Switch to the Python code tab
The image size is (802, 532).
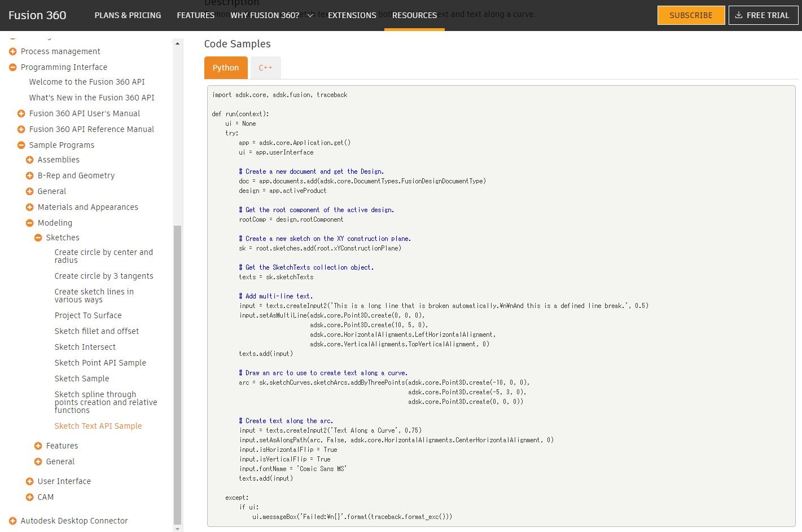coord(226,68)
